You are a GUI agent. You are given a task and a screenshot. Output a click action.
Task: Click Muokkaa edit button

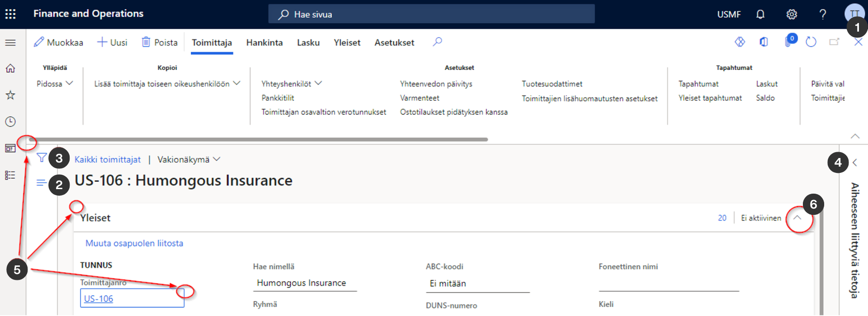[59, 42]
